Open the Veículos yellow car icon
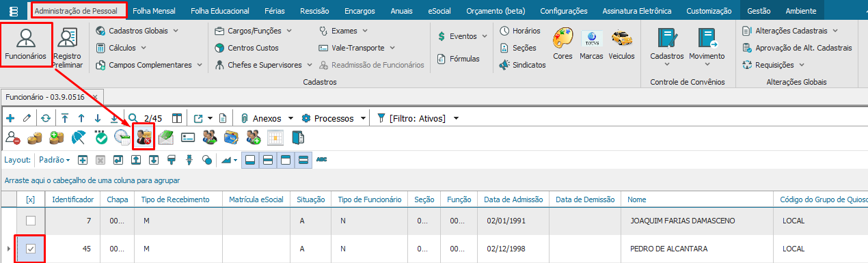Viewport: 868px width, 263px height. click(x=621, y=44)
